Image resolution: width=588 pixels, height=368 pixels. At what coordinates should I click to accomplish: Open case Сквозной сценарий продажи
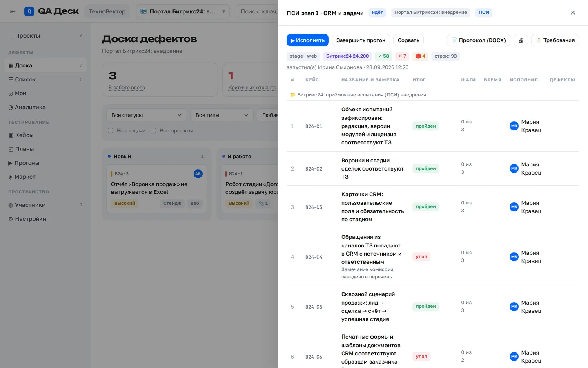[x=368, y=307]
